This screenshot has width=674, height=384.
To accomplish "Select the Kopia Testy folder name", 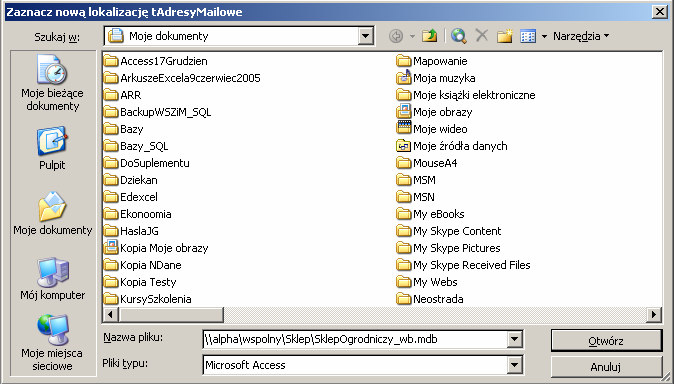I will coord(148,282).
